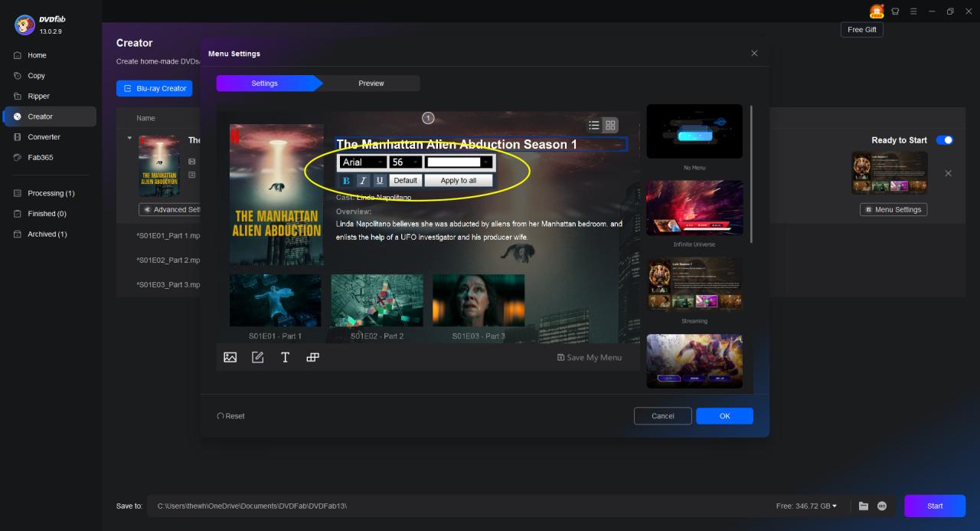Open the white text color dropdown
This screenshot has height=531, width=980.
459,162
